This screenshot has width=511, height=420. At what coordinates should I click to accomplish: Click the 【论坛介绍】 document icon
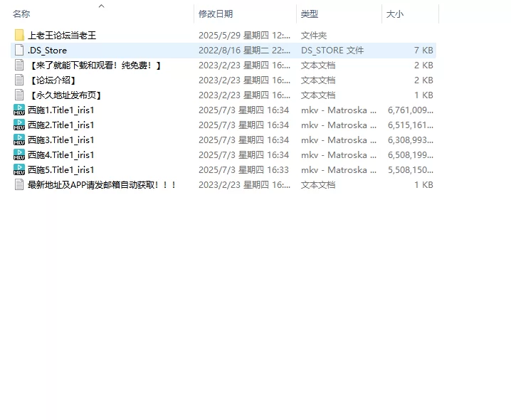click(x=19, y=80)
